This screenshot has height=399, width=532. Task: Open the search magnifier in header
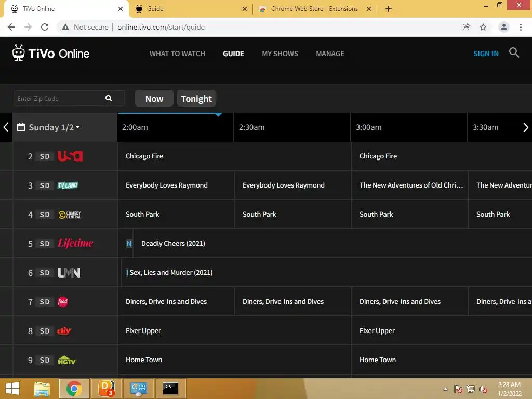514,52
